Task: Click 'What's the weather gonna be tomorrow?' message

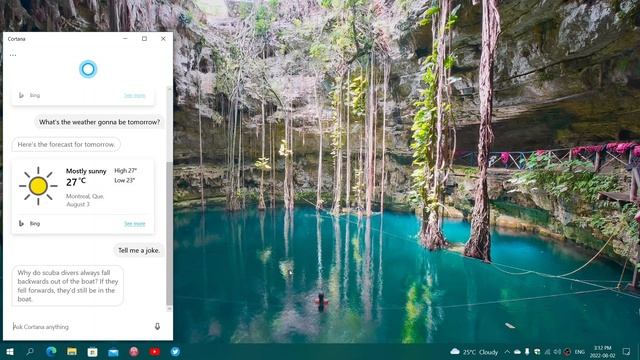Action: [99, 122]
